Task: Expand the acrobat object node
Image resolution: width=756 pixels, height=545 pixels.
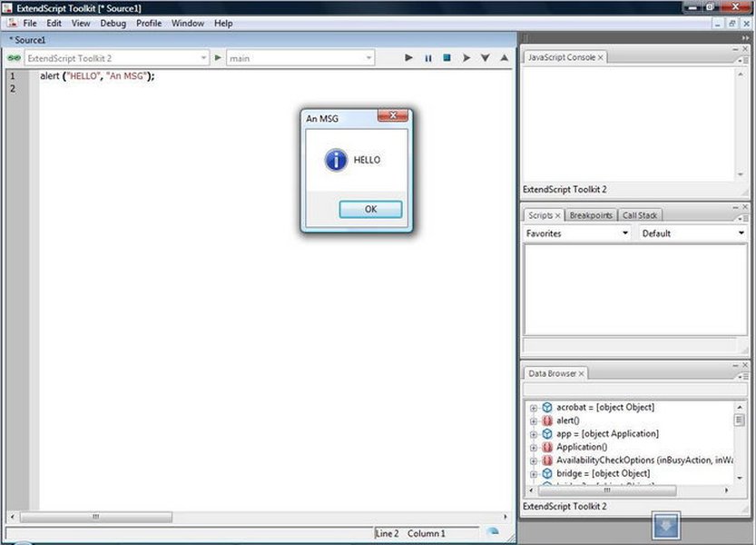Action: [534, 408]
